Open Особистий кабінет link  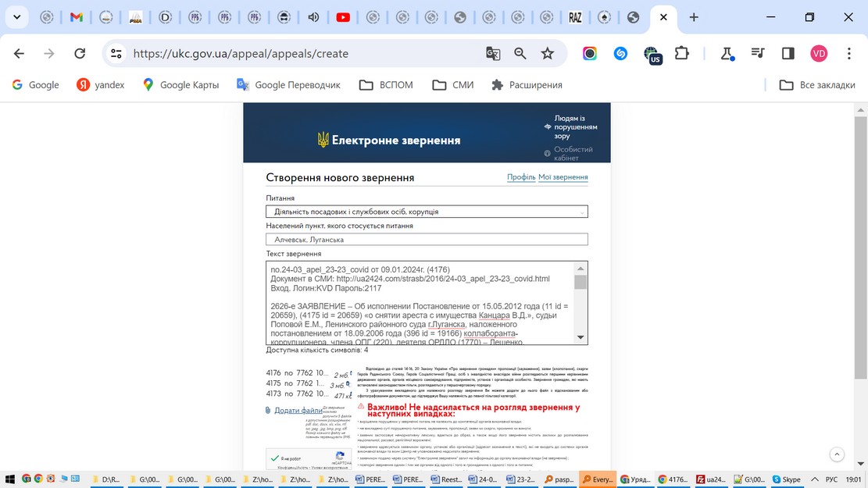(569, 153)
